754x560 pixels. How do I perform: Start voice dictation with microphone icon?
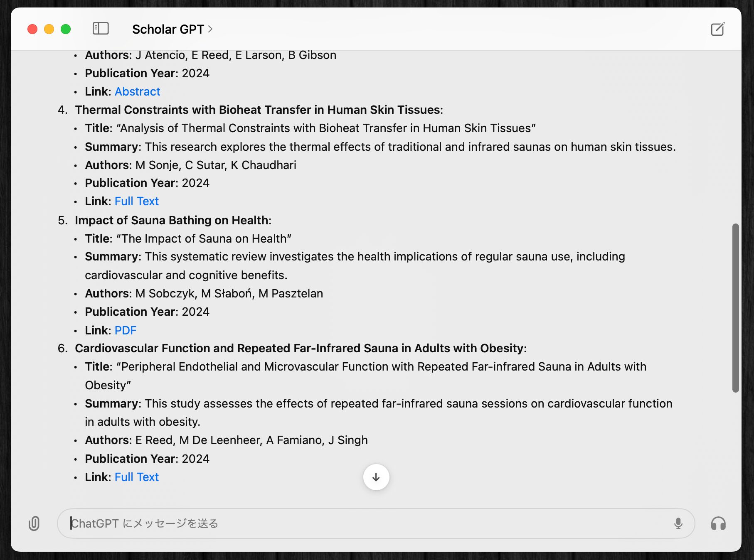click(x=678, y=523)
